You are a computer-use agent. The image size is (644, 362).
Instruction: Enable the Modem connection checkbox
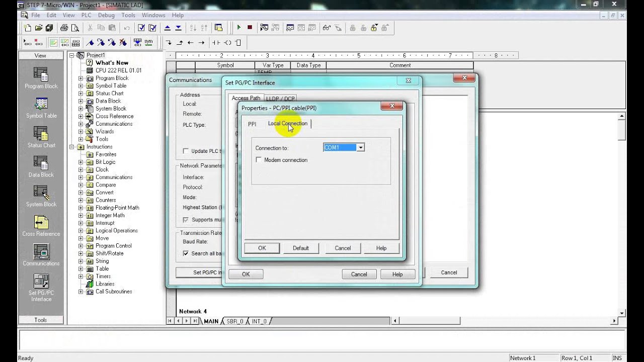point(259,160)
